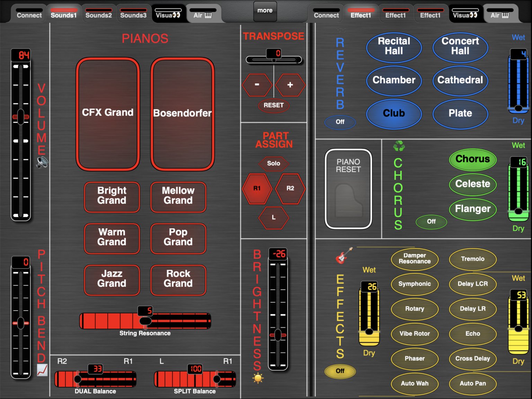Open the right Air keyboard tab
532x399 pixels.
[x=500, y=13]
